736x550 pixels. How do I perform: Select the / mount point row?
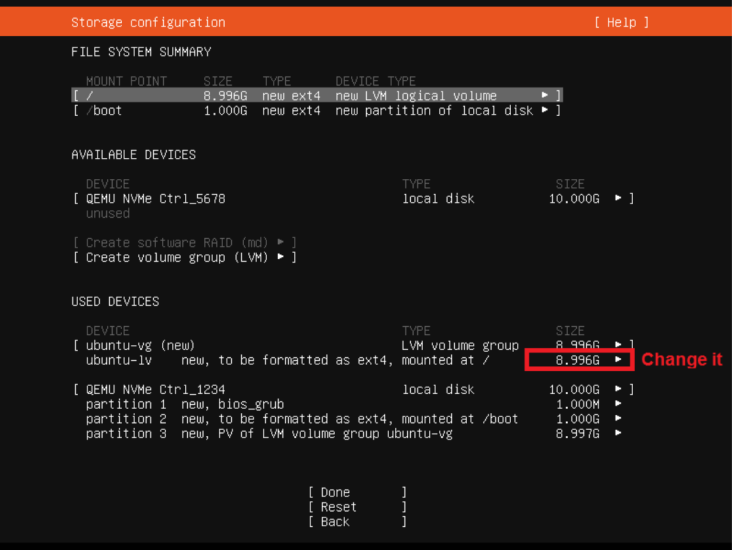click(x=300, y=96)
